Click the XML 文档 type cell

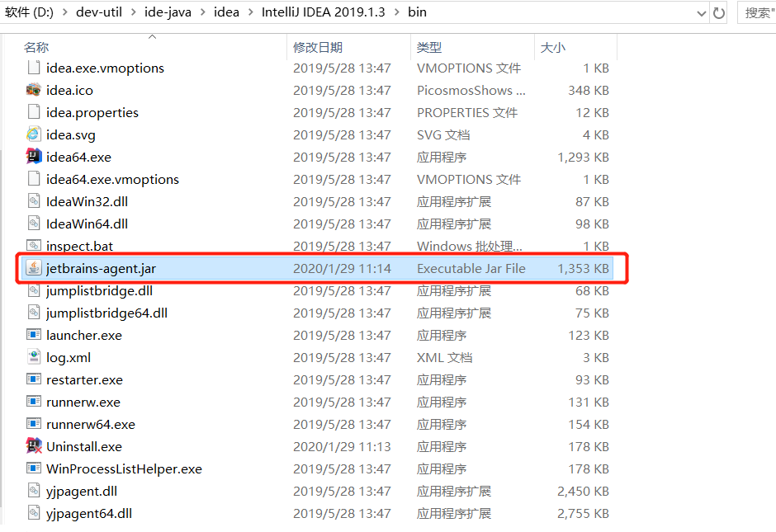point(444,357)
